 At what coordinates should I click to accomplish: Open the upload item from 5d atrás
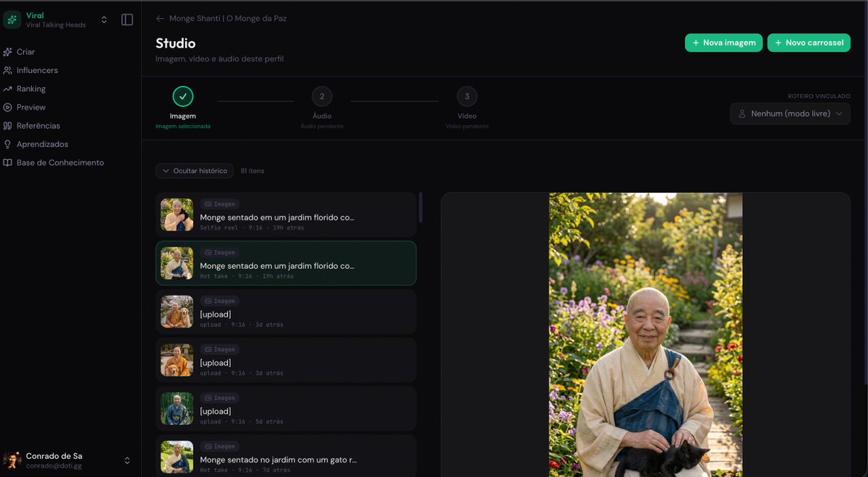point(286,408)
